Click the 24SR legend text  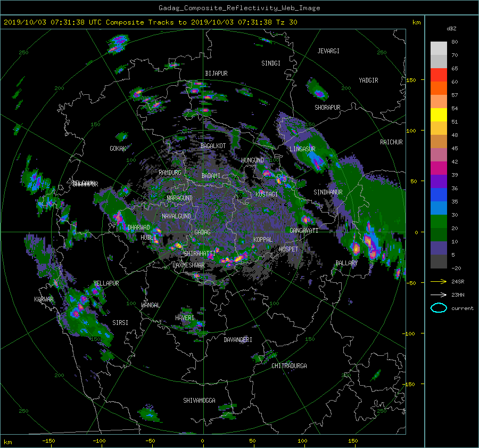coord(458,282)
